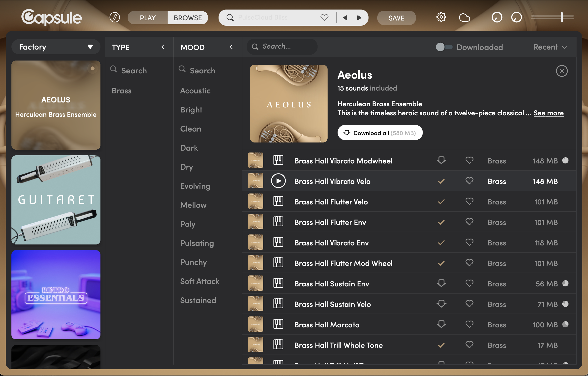
Task: Open the Recent sort dropdown
Action: pyautogui.click(x=549, y=47)
